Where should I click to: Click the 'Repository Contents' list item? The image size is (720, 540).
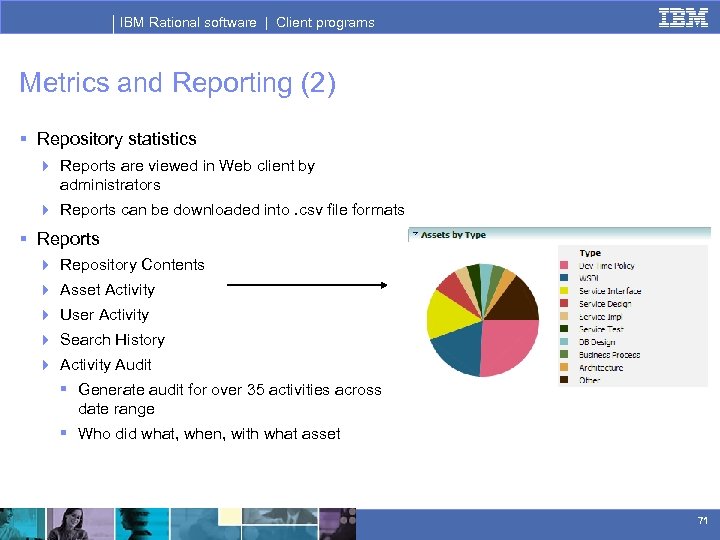(x=132, y=264)
